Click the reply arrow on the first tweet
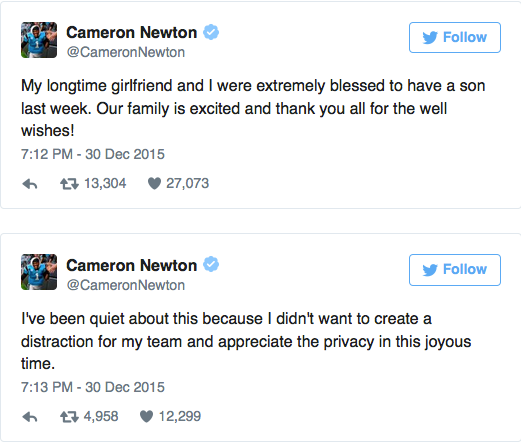 tap(30, 184)
